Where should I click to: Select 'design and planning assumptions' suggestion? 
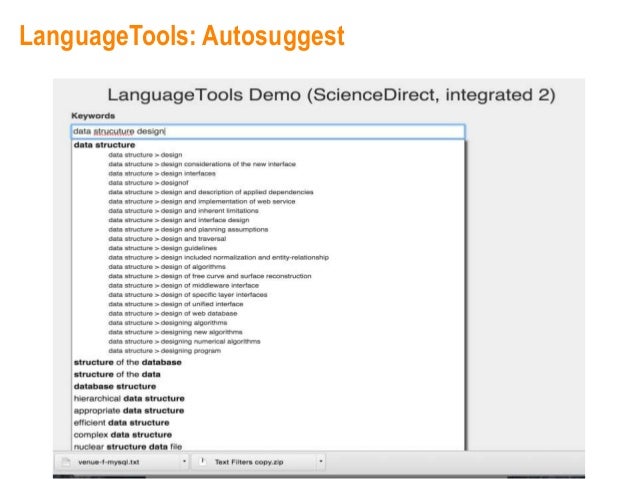pyautogui.click(x=188, y=230)
